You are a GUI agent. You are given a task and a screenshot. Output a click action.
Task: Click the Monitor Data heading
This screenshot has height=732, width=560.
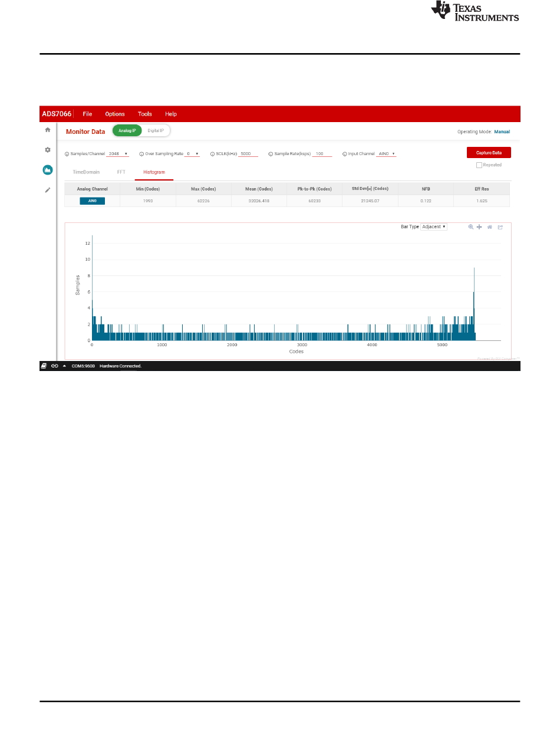[85, 132]
